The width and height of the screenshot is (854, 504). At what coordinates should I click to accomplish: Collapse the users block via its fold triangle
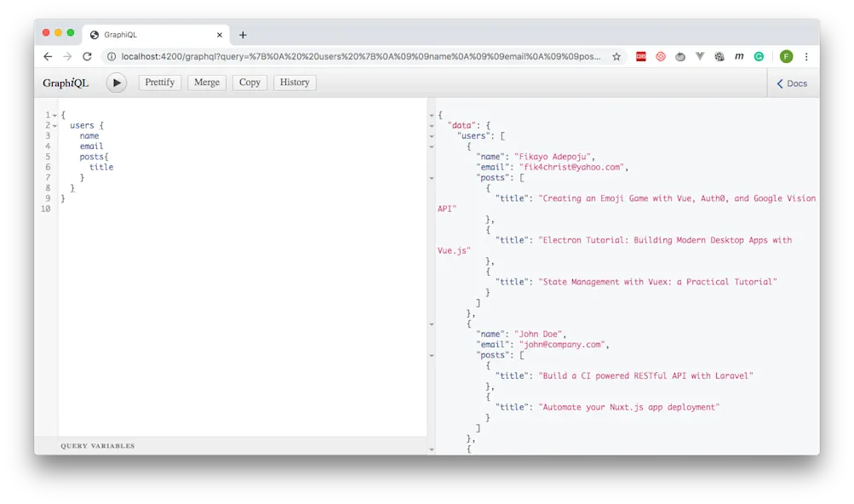tap(54, 124)
